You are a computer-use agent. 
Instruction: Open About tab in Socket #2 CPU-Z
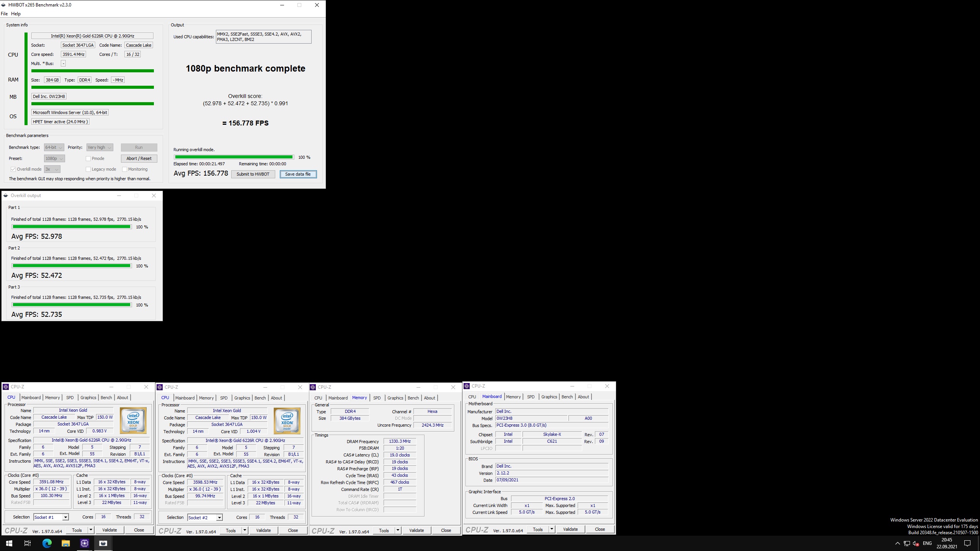point(276,398)
